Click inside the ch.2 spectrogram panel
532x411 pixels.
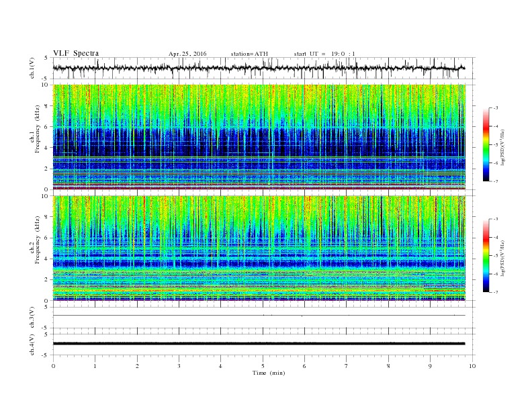(259, 248)
